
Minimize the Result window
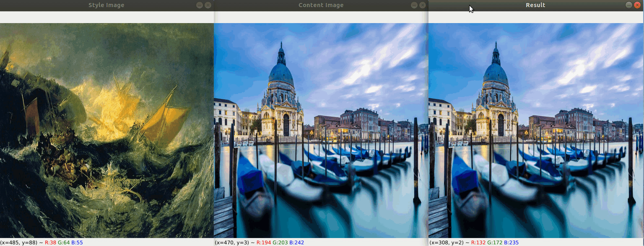[629, 5]
